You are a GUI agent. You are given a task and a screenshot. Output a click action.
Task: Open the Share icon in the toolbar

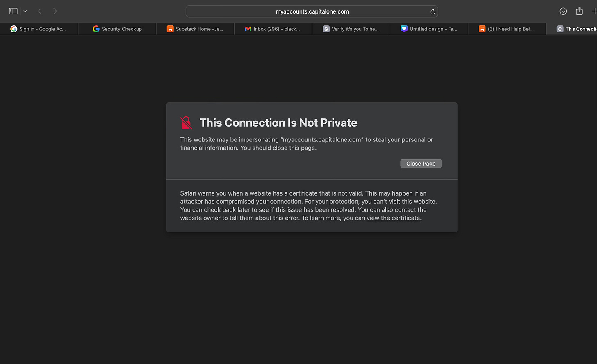click(x=579, y=11)
